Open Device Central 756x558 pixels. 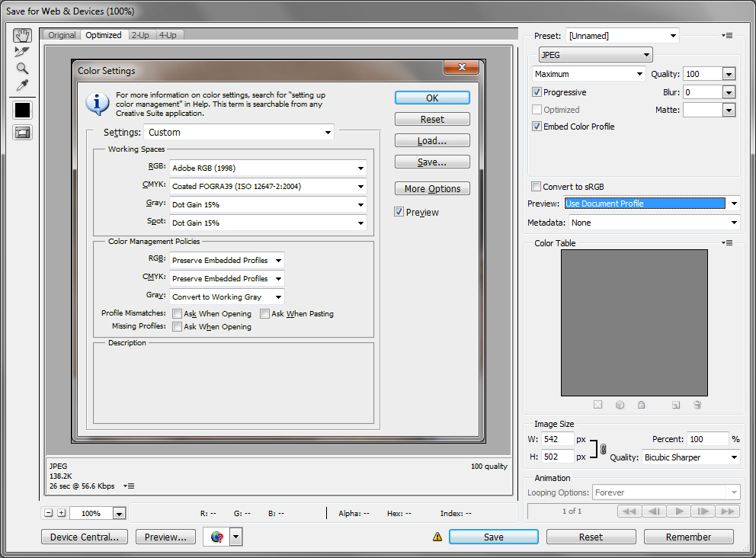(x=84, y=537)
